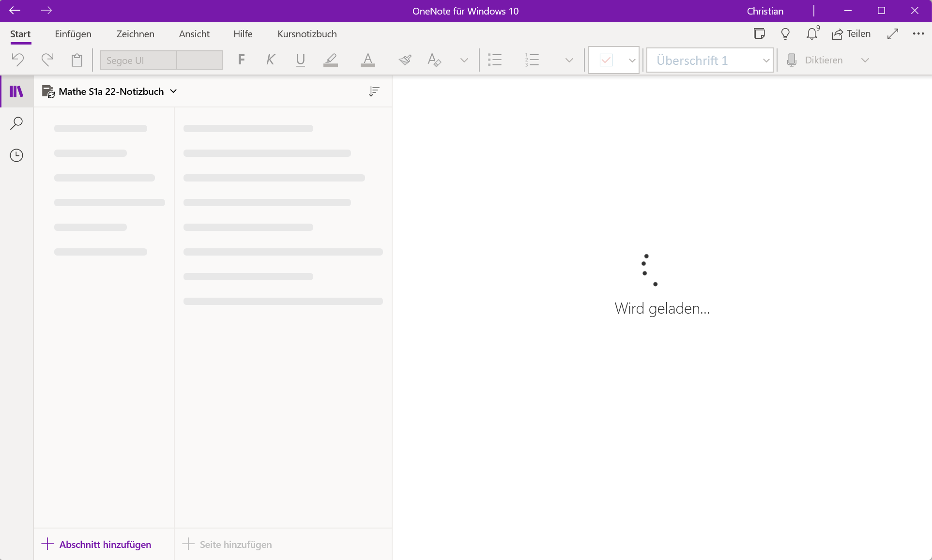Toggle italic formatting K button
This screenshot has width=932, height=560.
click(271, 60)
